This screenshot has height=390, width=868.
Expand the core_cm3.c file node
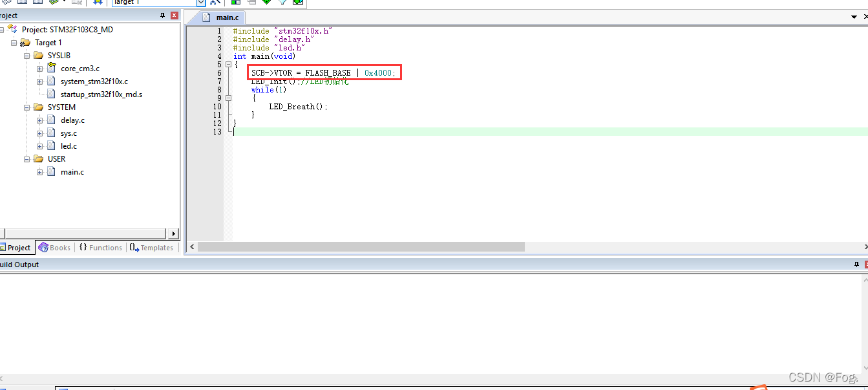tap(40, 69)
